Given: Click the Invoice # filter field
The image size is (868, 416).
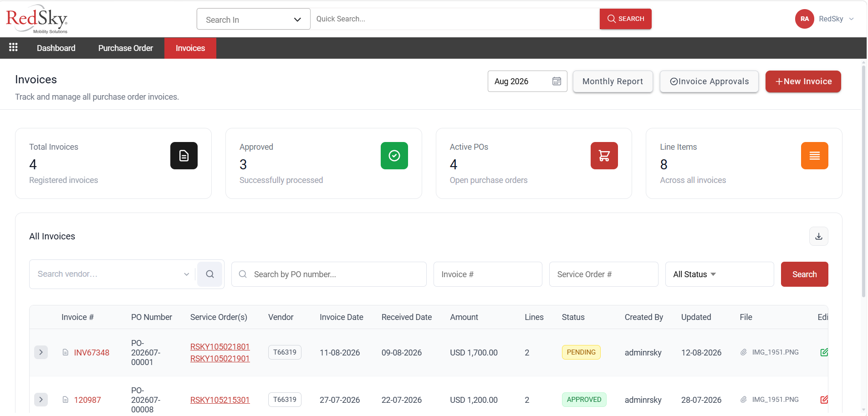Looking at the screenshot, I should (x=488, y=274).
